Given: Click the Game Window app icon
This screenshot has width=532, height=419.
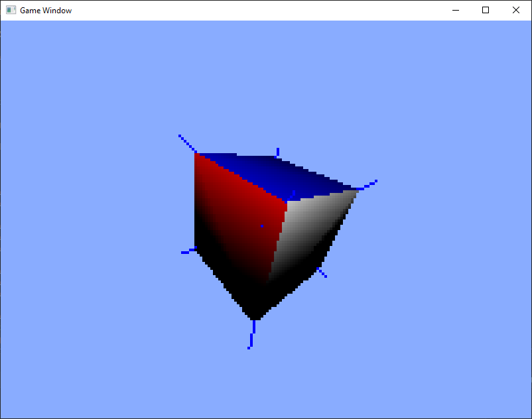Looking at the screenshot, I should (11, 10).
